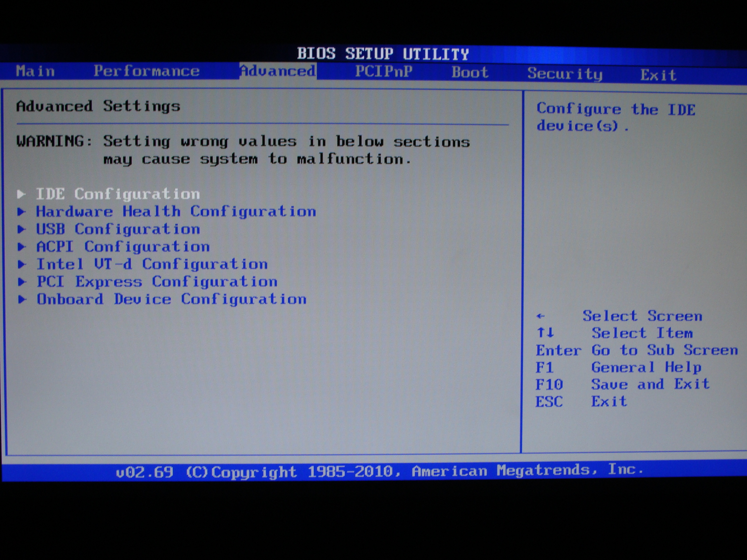
Task: Click the 'Select Screen' key hint
Action: tap(642, 316)
